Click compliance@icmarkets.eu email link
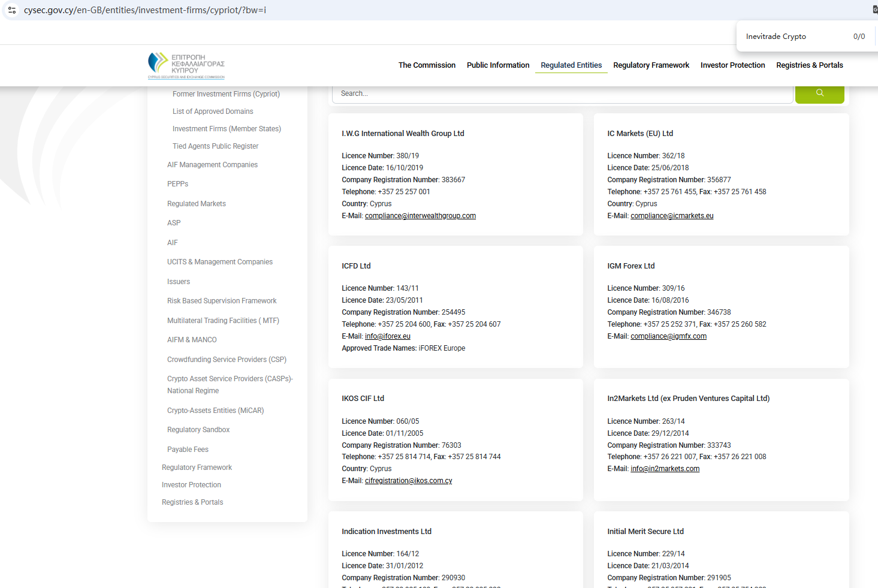Viewport: 878px width, 588px height. click(672, 216)
